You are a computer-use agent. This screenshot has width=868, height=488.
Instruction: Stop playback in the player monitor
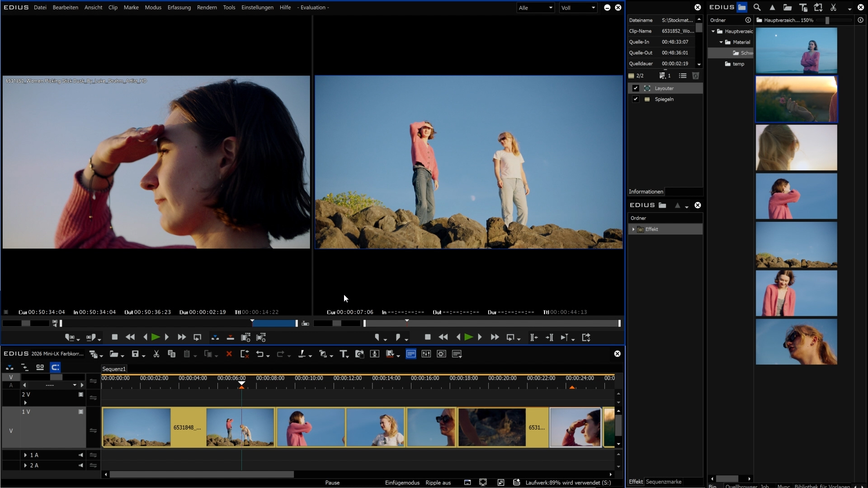(115, 337)
